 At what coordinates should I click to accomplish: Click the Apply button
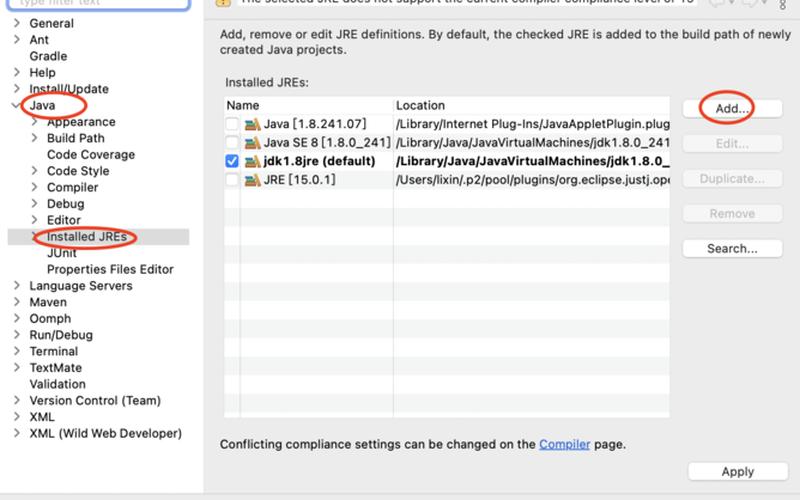738,471
